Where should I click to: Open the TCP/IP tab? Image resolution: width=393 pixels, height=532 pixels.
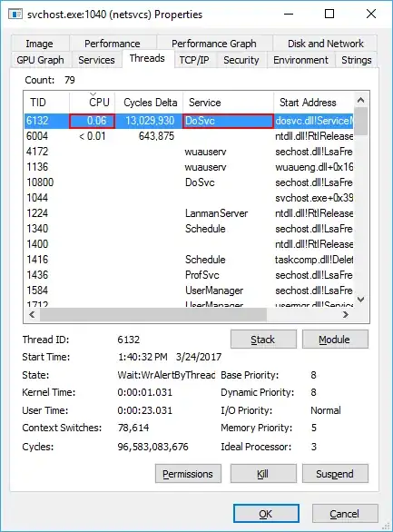[194, 60]
